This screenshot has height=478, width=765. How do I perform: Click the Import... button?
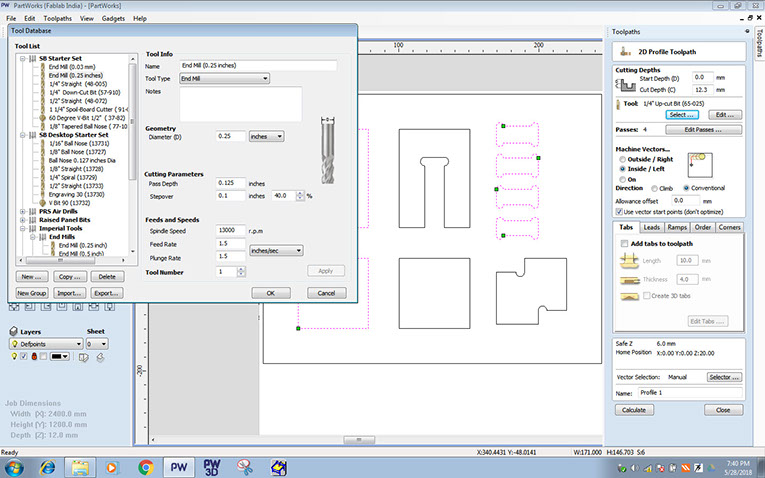click(x=69, y=293)
